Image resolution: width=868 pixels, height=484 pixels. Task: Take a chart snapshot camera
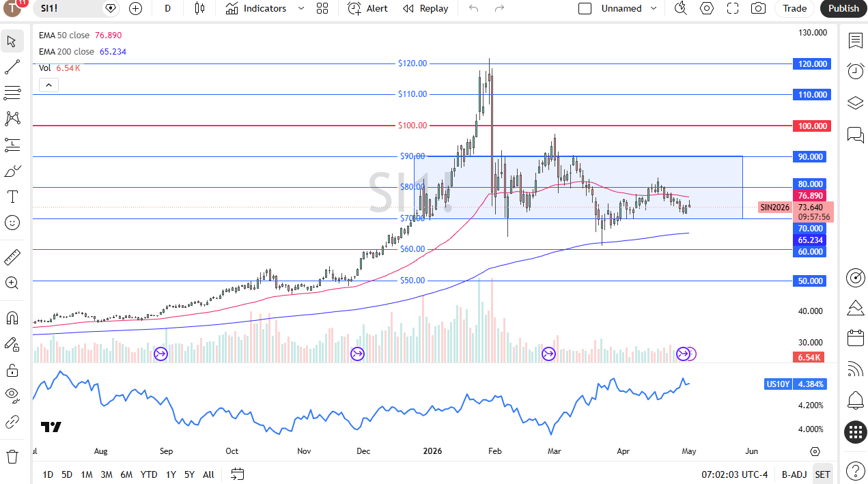point(758,8)
